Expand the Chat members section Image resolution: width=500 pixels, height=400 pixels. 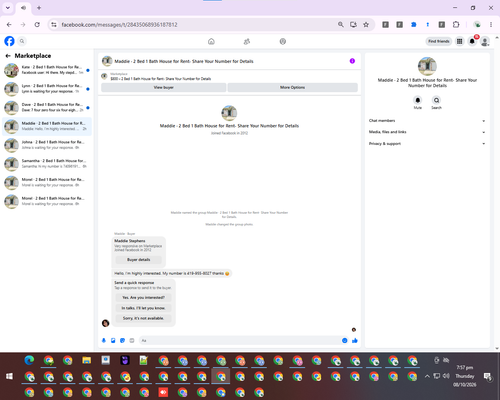point(427,121)
